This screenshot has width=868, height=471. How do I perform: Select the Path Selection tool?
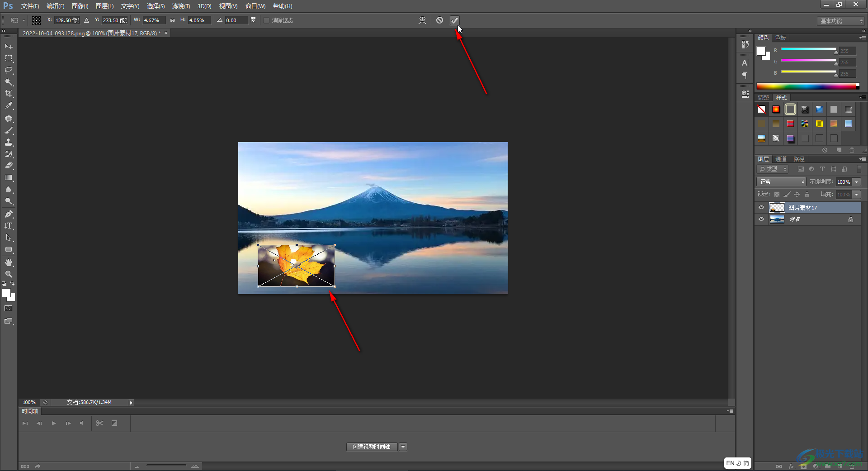point(9,238)
